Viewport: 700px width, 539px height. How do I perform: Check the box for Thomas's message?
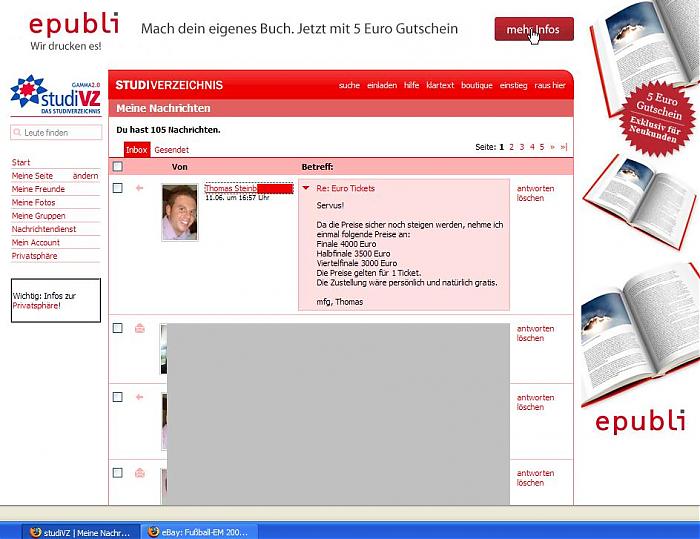coord(117,188)
